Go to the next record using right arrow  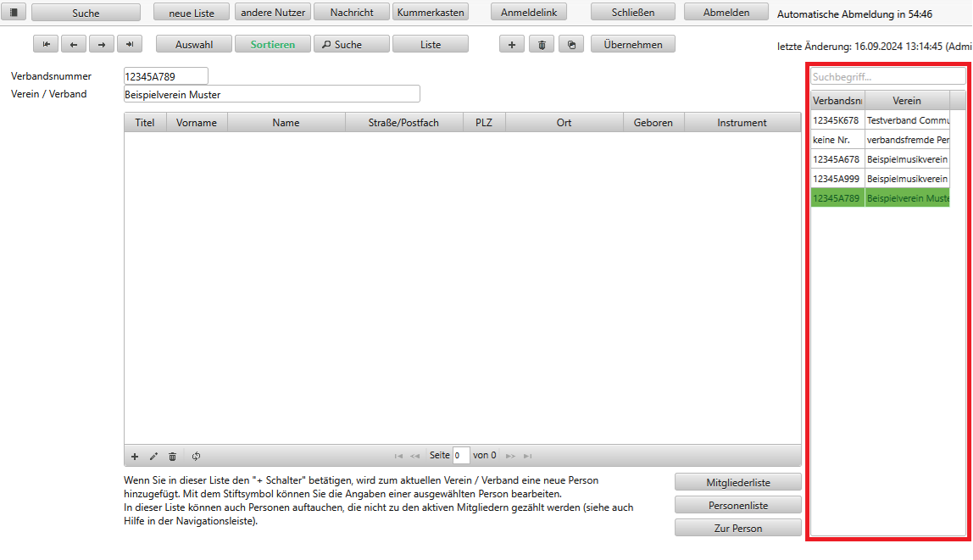pos(102,45)
